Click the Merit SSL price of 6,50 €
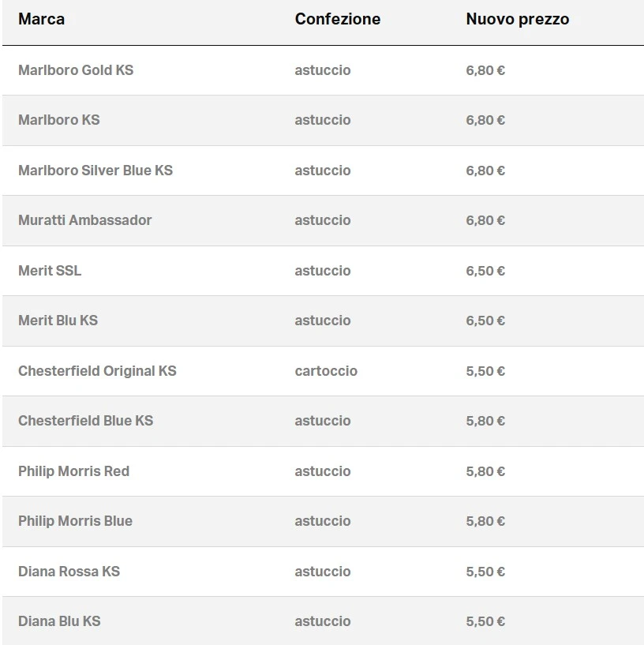This screenshot has height=645, width=644. click(485, 271)
